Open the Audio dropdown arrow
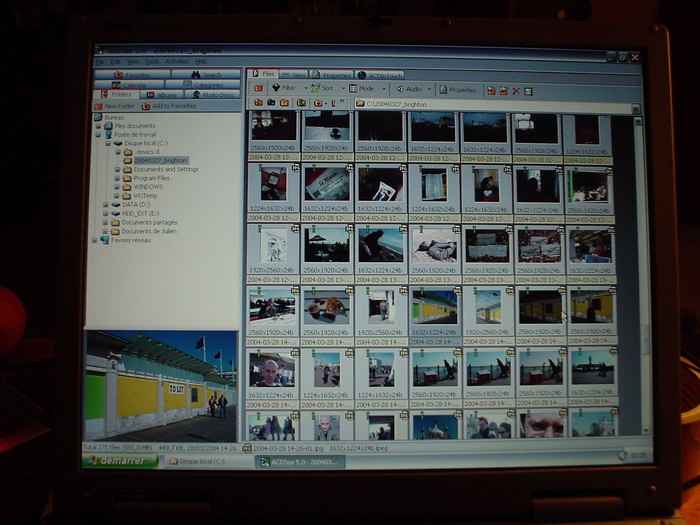 [x=429, y=89]
